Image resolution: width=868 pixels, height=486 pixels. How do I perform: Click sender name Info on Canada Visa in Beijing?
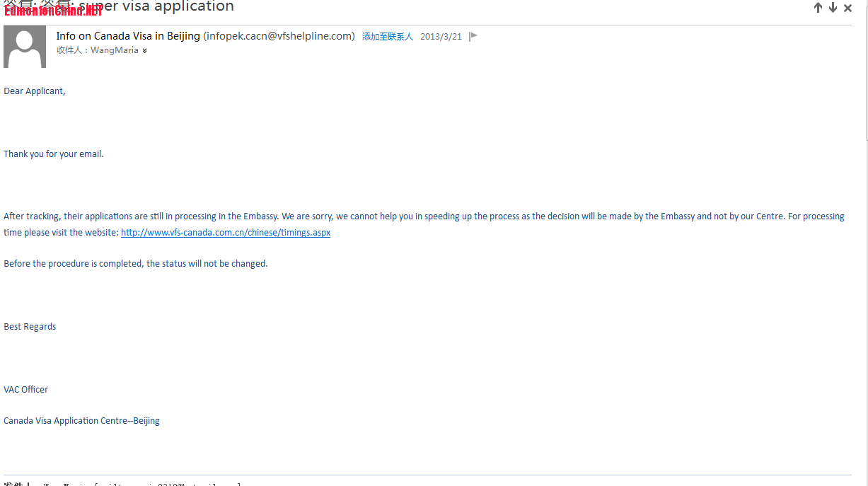click(x=128, y=36)
